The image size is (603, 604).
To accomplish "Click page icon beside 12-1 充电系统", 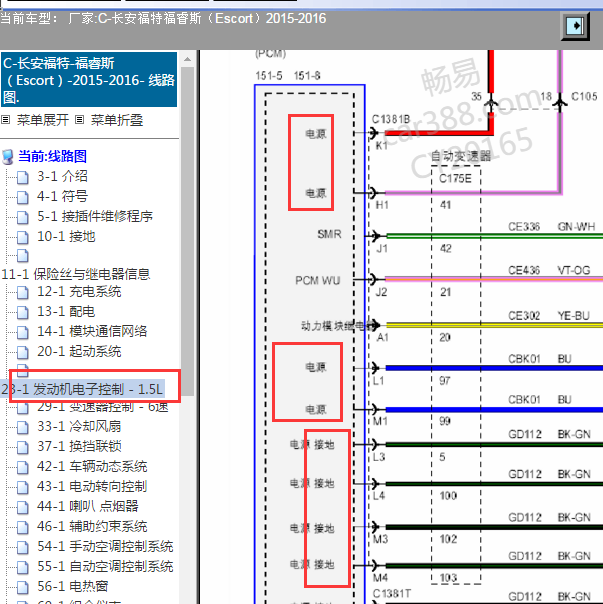I will pos(23,293).
